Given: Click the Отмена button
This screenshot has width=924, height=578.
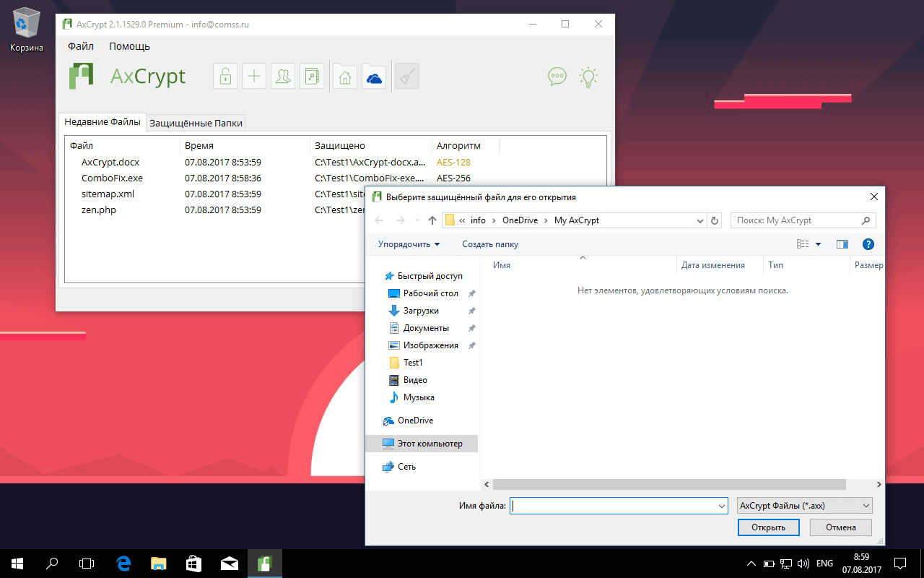Looking at the screenshot, I should [x=840, y=527].
